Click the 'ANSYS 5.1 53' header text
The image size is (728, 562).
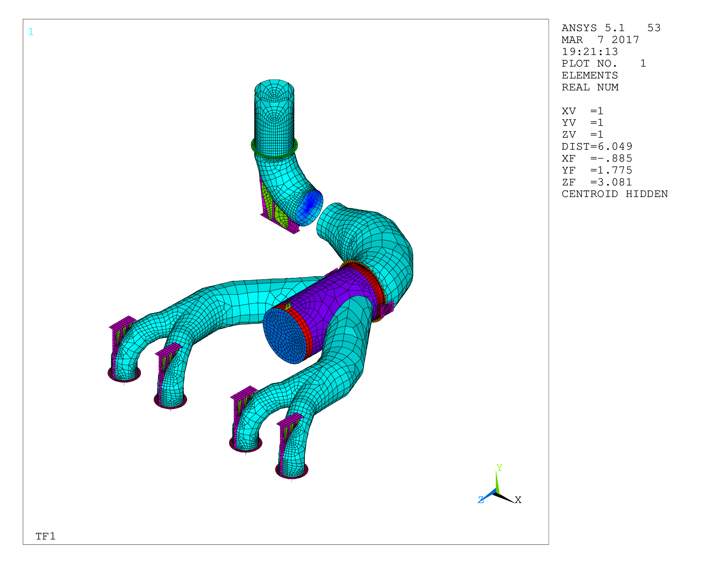tap(611, 28)
